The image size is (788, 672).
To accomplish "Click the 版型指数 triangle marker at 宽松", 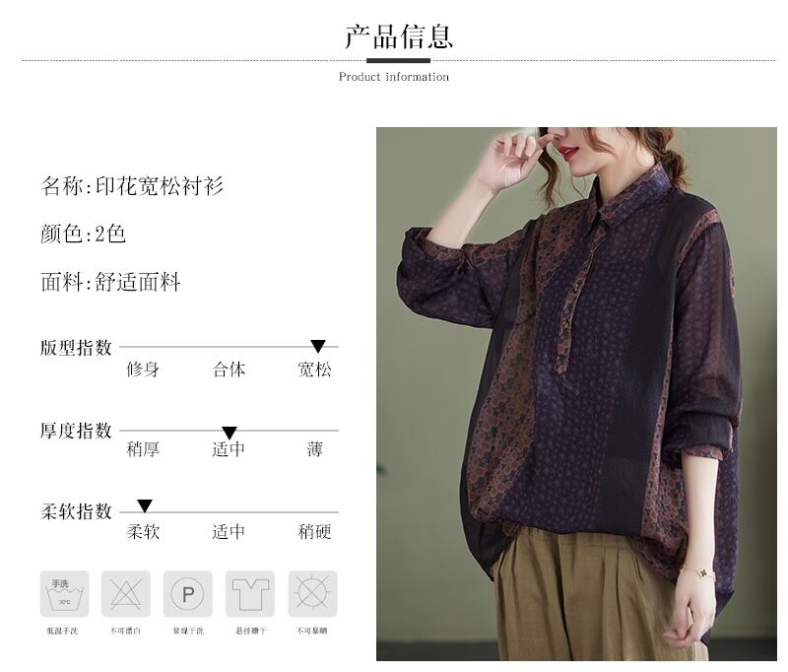I will coord(318,346).
